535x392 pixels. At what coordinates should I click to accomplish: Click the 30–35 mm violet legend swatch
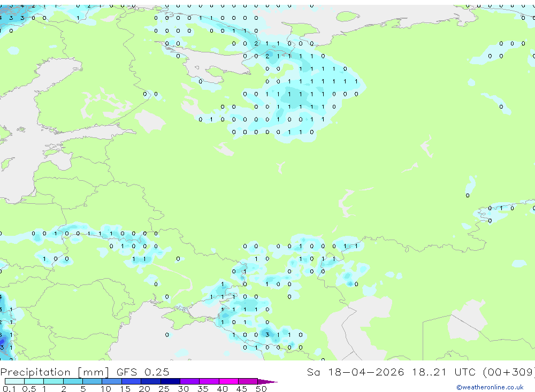(x=190, y=381)
